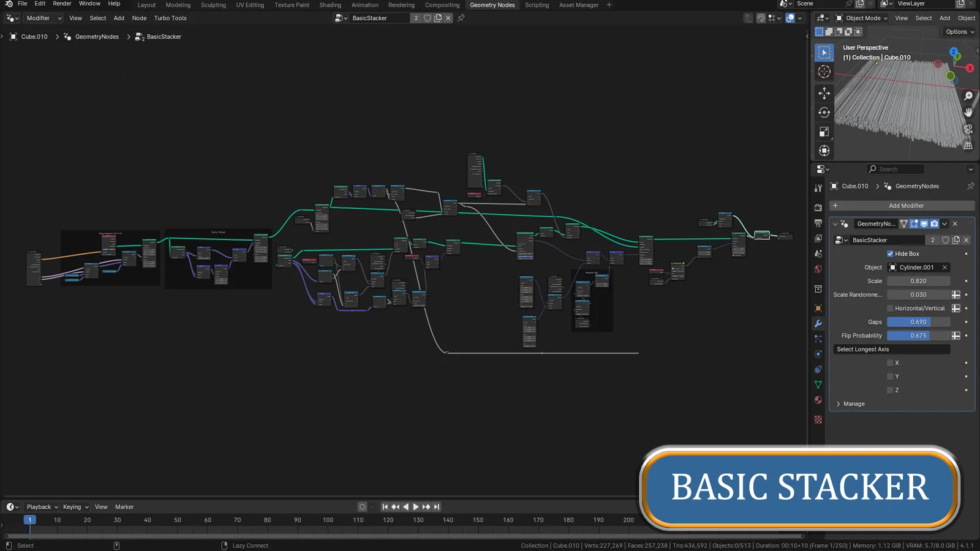Open the Turbo Tools menu
The width and height of the screenshot is (980, 551).
point(170,18)
